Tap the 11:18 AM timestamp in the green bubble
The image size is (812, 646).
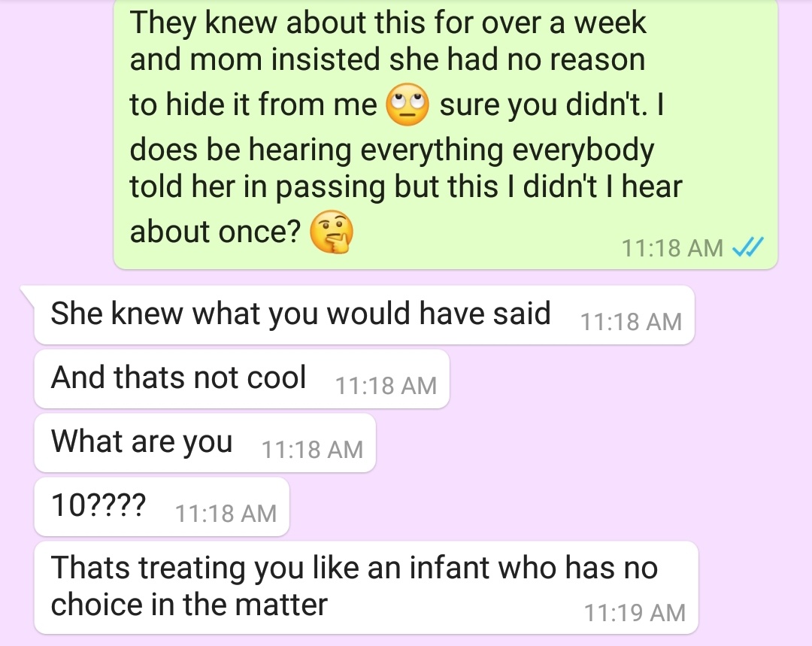click(671, 247)
